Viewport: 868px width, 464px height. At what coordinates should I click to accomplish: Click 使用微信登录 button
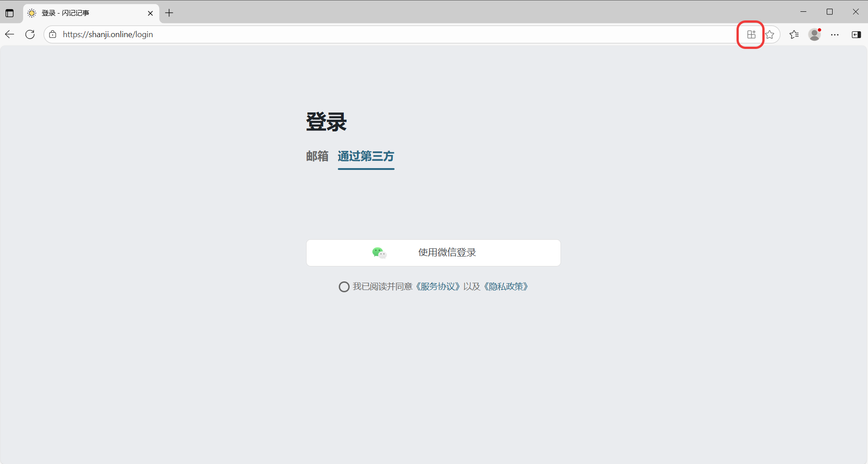pyautogui.click(x=433, y=253)
